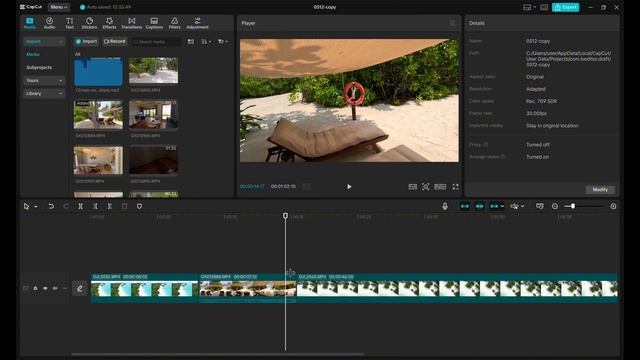Screen dimensions: 640x360
Task: Open the linkage options dropdown arrow
Action: 502,207
